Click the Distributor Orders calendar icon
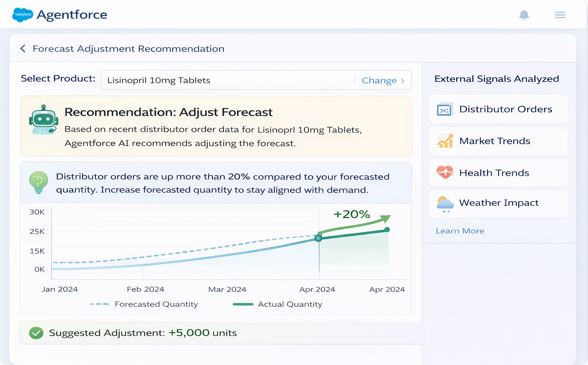588x365 pixels. (445, 109)
